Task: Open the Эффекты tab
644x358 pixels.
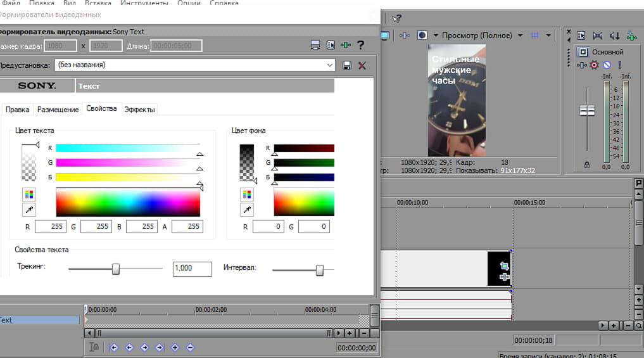Action: coord(139,110)
